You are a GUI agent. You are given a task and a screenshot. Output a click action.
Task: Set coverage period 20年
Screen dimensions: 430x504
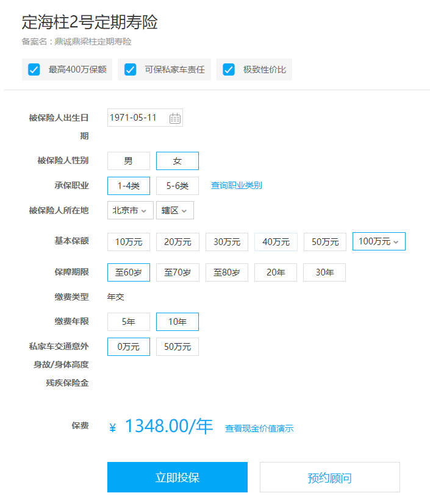[x=276, y=272]
